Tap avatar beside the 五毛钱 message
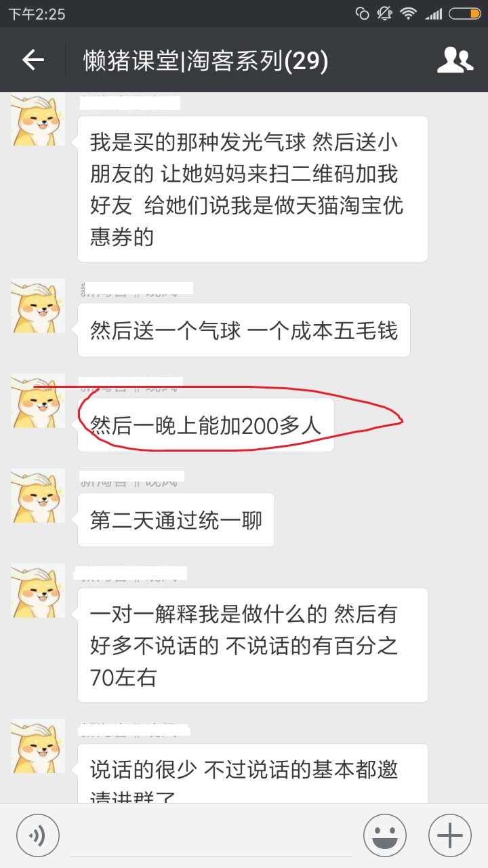This screenshot has height=868, width=488. pyautogui.click(x=38, y=306)
